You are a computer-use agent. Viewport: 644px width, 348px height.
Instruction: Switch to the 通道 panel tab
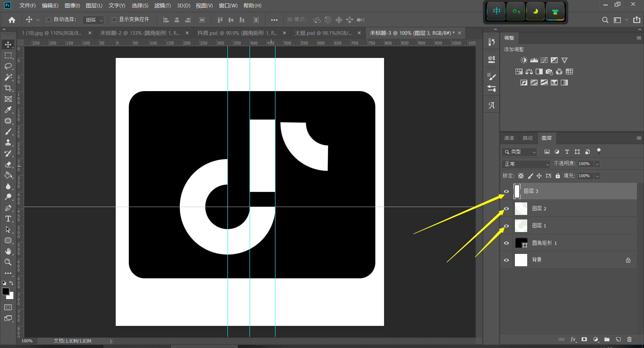point(509,138)
